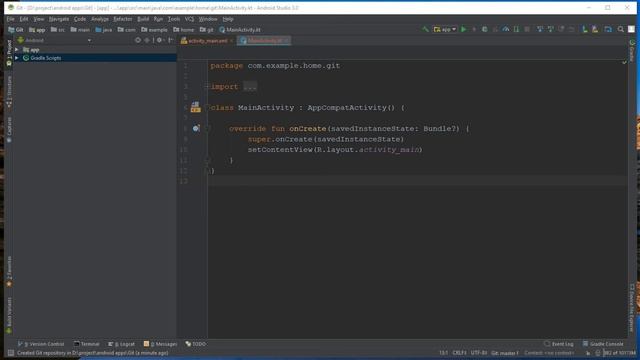Open the Logcat tool window
Viewport: 640px width, 360px height.
[x=121, y=344]
